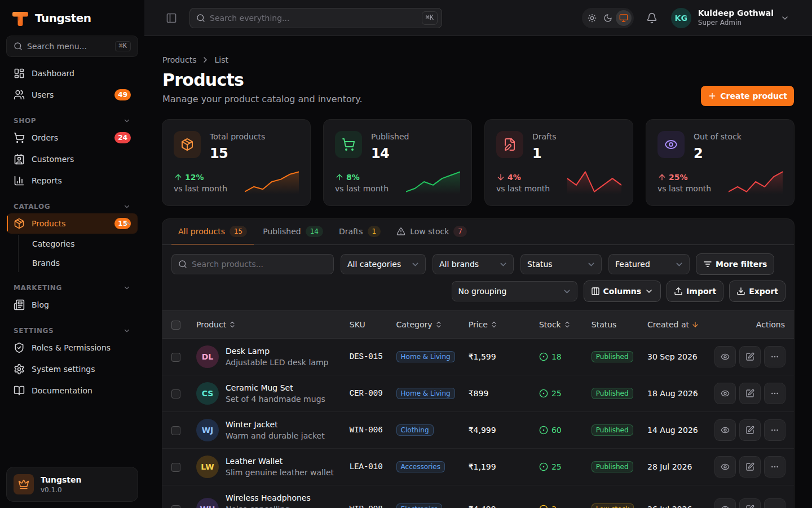Open more actions for Desk Lamp
The image size is (812, 508).
[x=775, y=357]
